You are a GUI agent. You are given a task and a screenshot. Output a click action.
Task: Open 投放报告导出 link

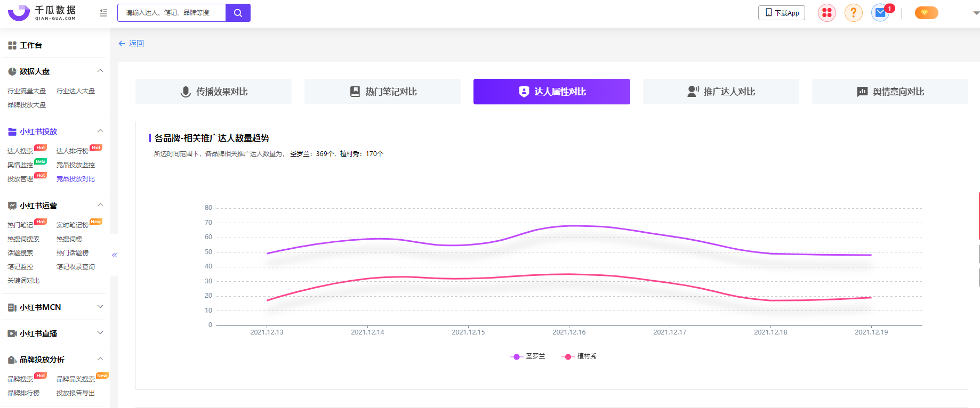tap(76, 393)
